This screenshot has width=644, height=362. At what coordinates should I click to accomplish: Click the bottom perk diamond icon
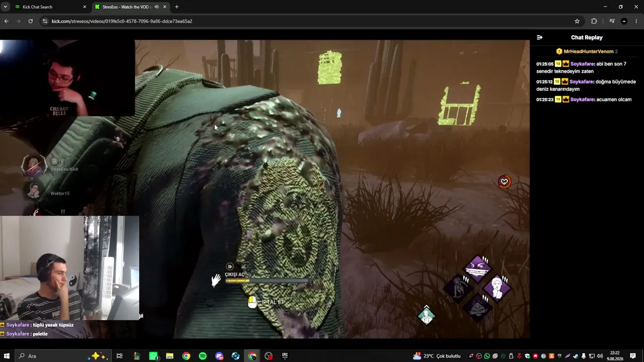click(x=477, y=308)
